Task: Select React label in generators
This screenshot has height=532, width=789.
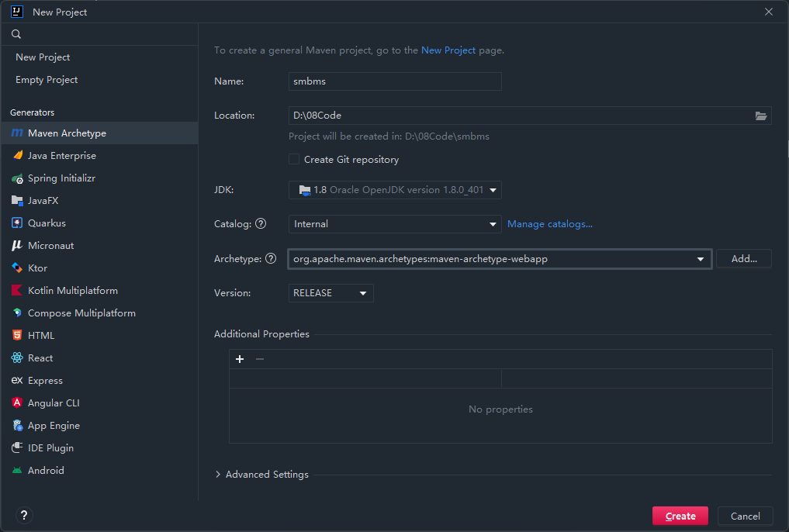Action: click(x=40, y=358)
